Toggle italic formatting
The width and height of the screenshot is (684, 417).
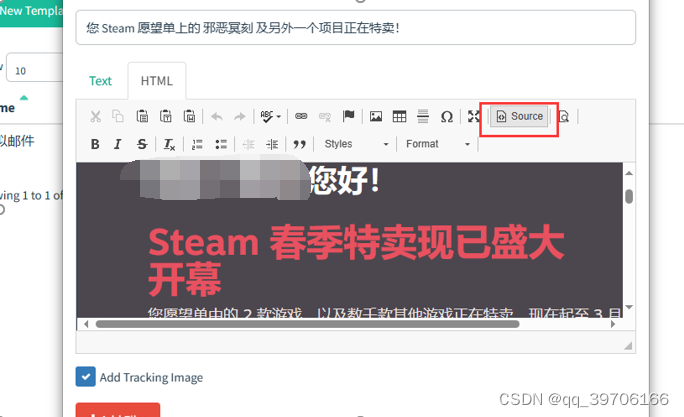(118, 144)
